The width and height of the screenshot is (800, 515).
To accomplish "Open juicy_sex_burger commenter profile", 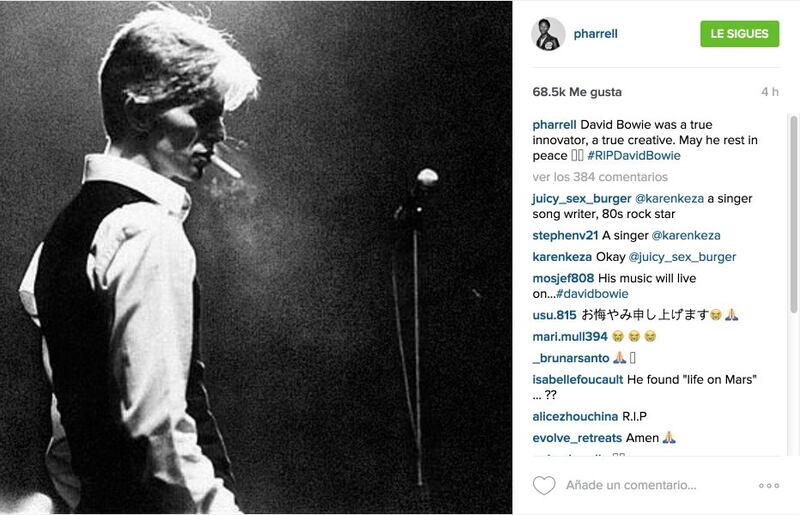I will coord(582,199).
